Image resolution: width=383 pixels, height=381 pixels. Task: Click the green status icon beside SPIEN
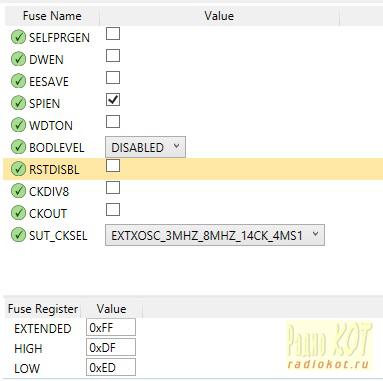pyautogui.click(x=18, y=103)
